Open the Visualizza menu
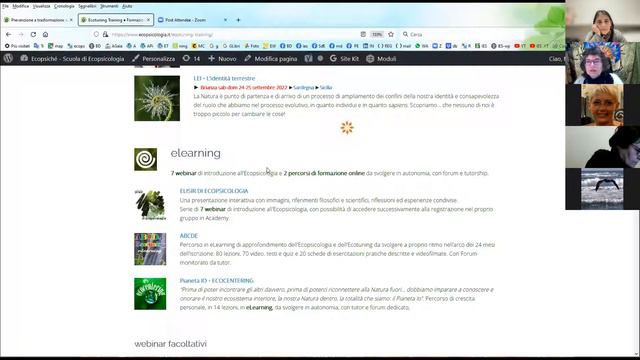The height and width of the screenshot is (360, 640). tap(41, 6)
